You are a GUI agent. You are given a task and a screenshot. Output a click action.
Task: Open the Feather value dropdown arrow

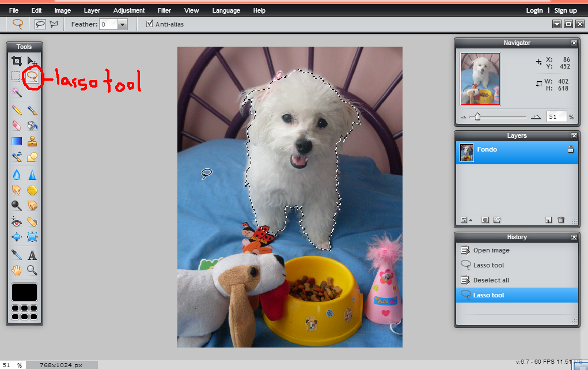tap(122, 25)
